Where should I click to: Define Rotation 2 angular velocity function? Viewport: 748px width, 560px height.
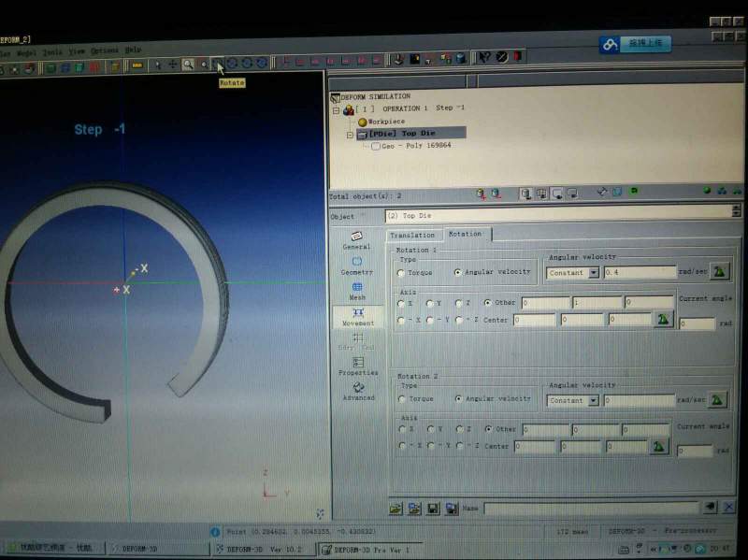[717, 400]
